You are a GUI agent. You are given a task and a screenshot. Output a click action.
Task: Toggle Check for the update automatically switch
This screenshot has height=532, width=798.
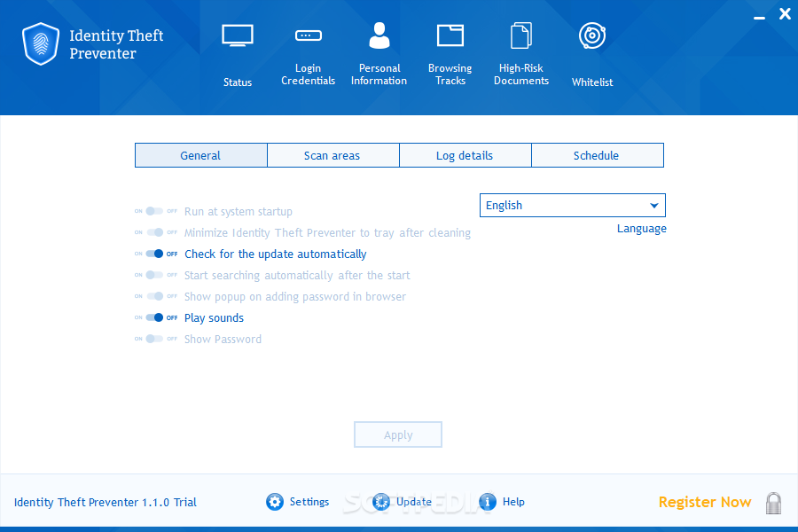[154, 254]
